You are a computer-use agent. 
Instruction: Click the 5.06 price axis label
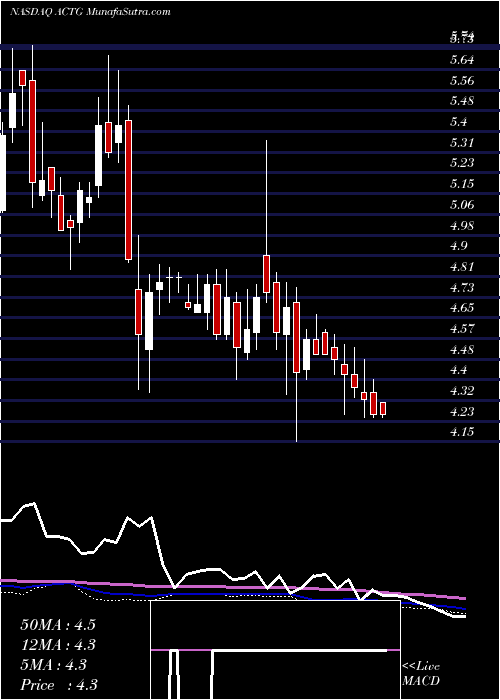(x=462, y=205)
